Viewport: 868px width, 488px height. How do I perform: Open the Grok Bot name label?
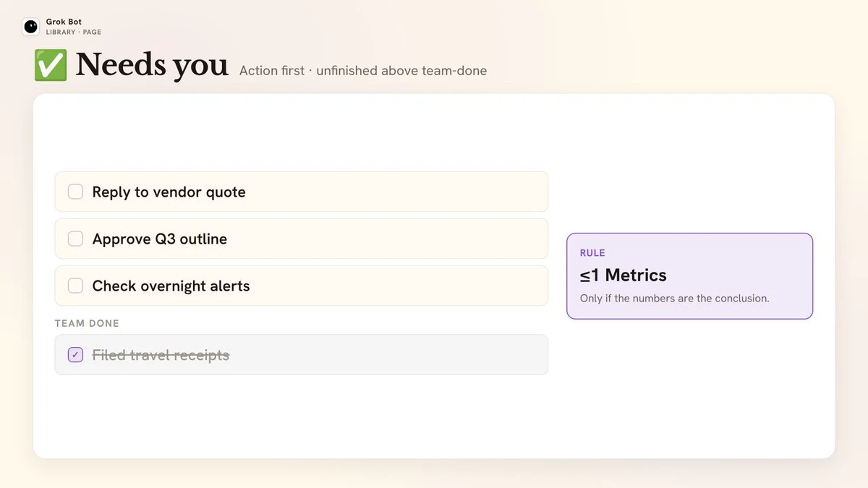point(64,22)
